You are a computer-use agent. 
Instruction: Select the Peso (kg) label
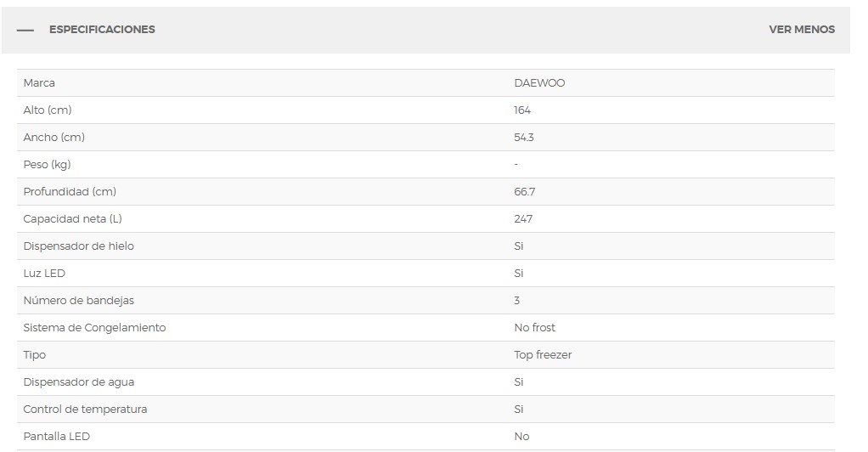pos(47,165)
